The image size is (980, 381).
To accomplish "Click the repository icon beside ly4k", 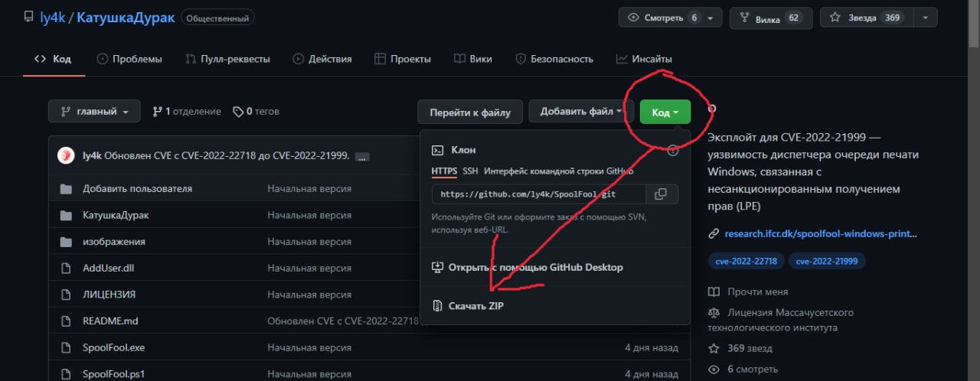I will point(28,17).
